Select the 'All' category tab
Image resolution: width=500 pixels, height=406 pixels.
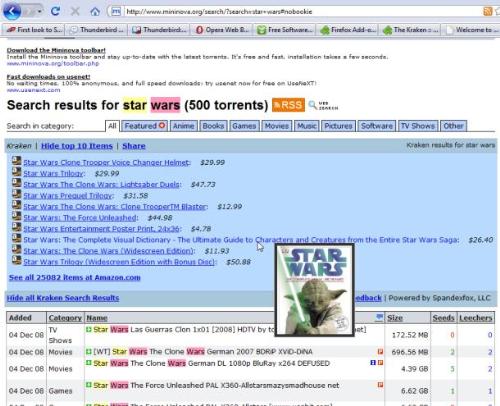112,126
